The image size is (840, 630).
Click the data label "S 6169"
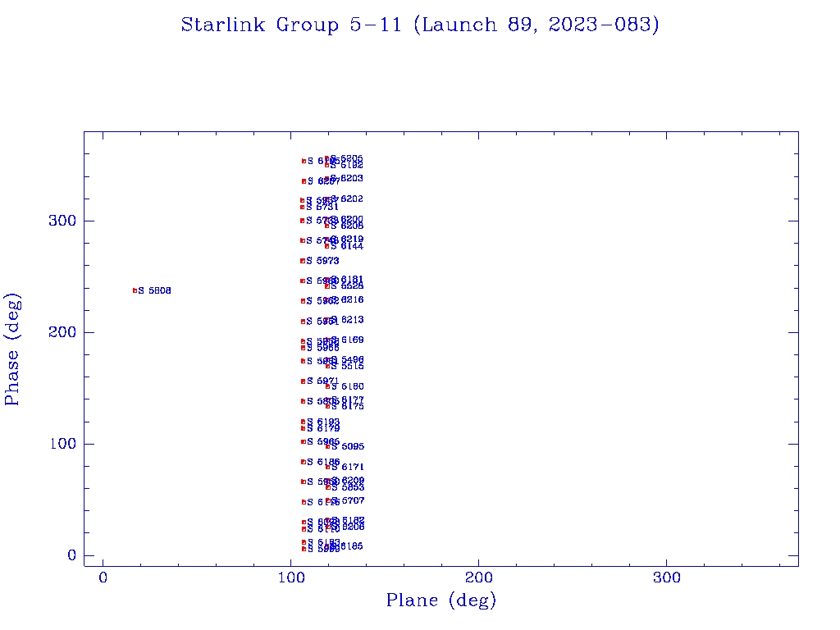point(348,340)
